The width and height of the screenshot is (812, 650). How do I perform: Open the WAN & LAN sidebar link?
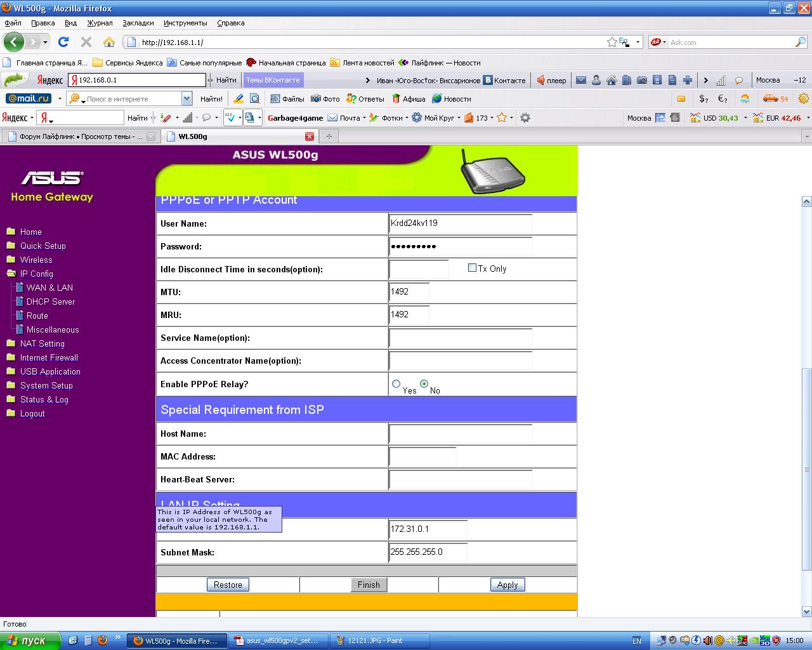[x=49, y=288]
